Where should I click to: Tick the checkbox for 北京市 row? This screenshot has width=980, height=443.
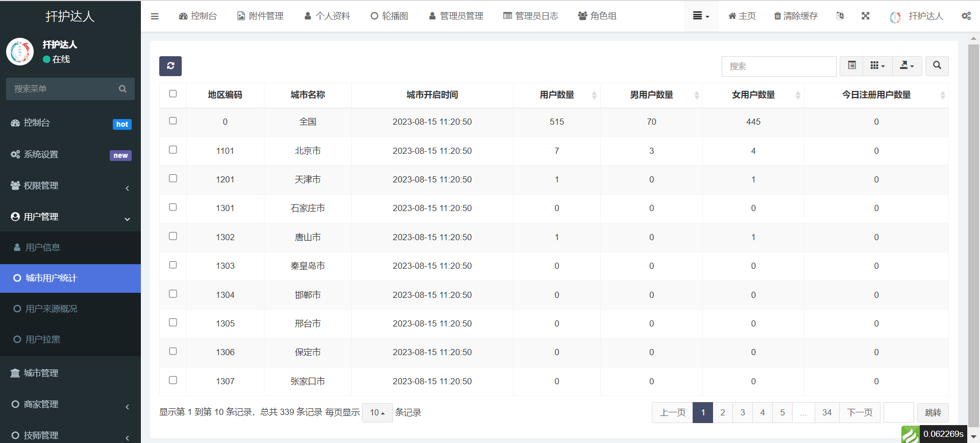click(173, 150)
